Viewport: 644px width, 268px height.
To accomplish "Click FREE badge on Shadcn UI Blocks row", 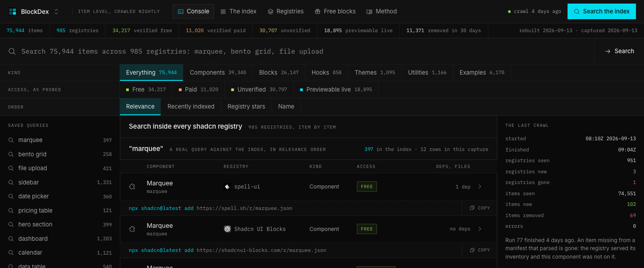I will (x=367, y=229).
